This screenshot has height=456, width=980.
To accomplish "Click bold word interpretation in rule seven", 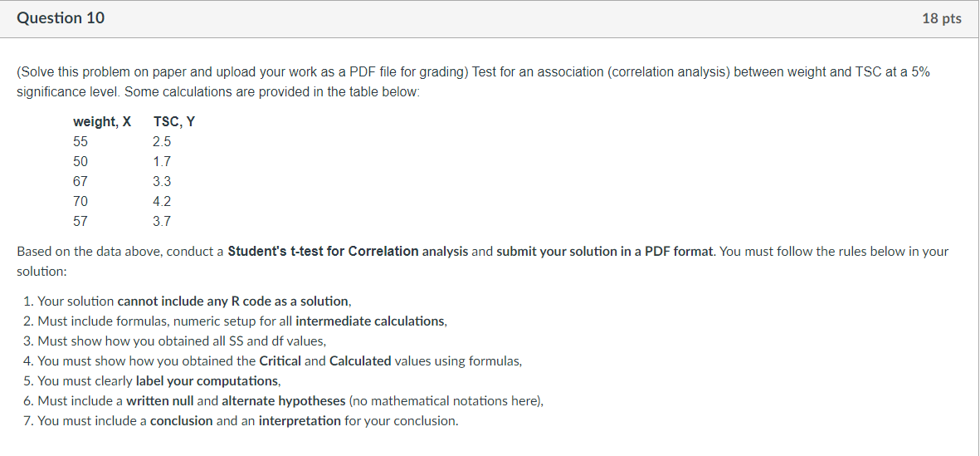I will point(300,421).
